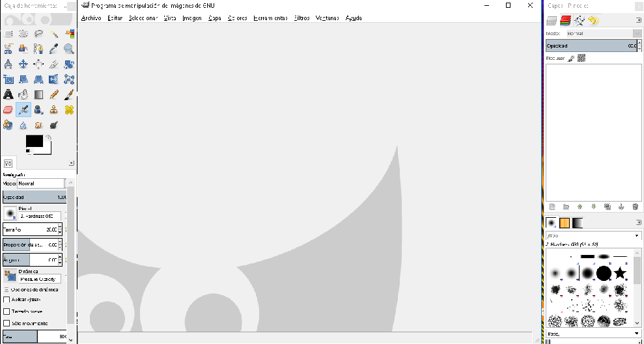Image resolution: width=644 pixels, height=344 pixels.
Task: Switch to the Undo History tab
Action: click(x=593, y=20)
